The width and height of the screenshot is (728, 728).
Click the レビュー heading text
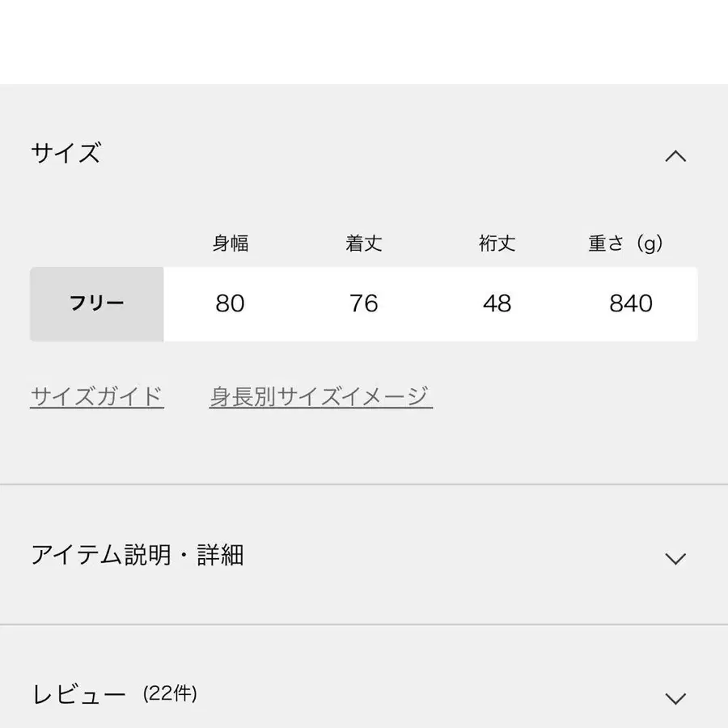(x=79, y=695)
